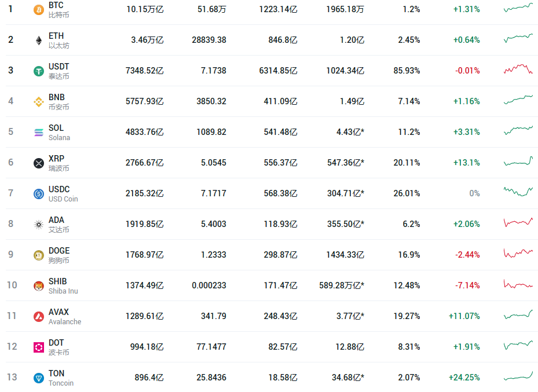The height and width of the screenshot is (392, 538).
Task: Open XRP trend sparkline chart
Action: (x=518, y=160)
